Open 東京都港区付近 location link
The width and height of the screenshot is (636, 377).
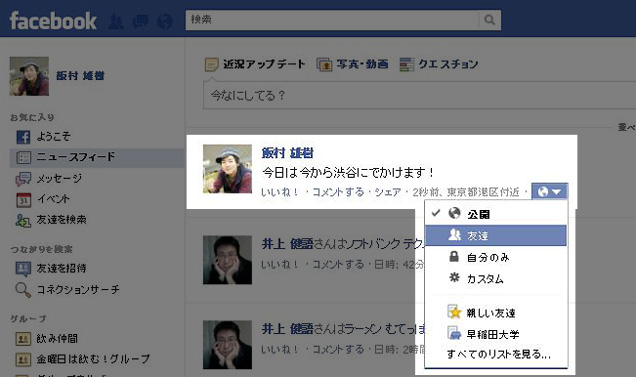(x=483, y=192)
